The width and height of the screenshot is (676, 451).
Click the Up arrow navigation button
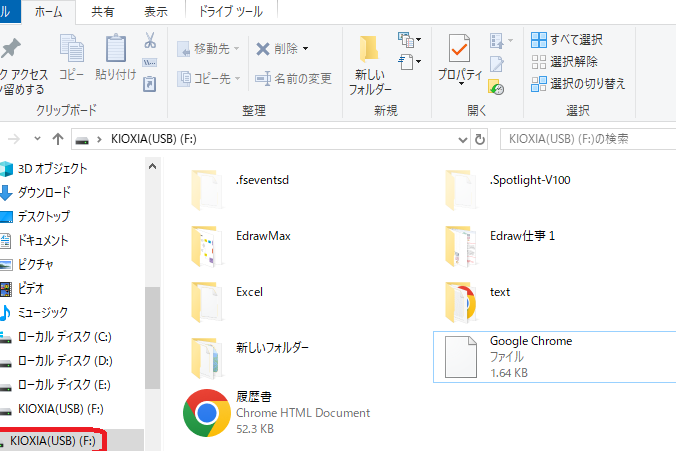pos(58,139)
